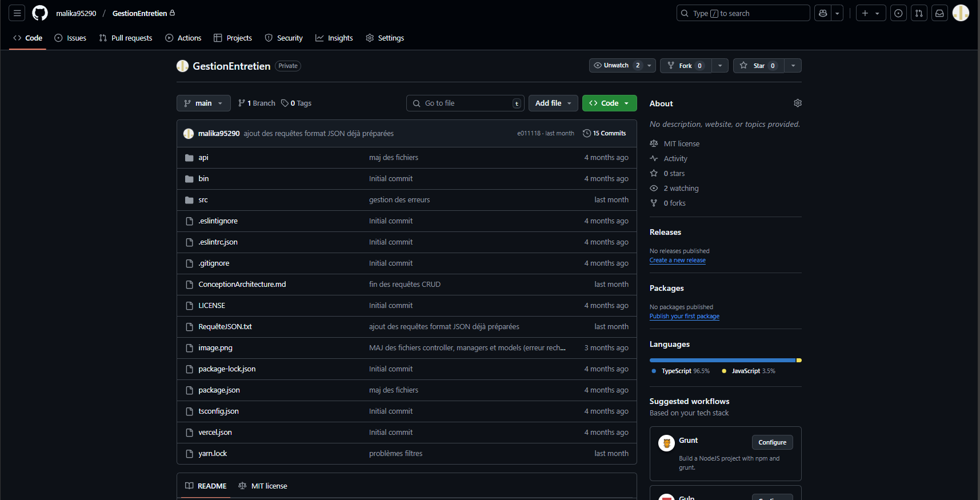Click the scale icon beside MIT license in About
This screenshot has height=500, width=980.
coord(654,143)
